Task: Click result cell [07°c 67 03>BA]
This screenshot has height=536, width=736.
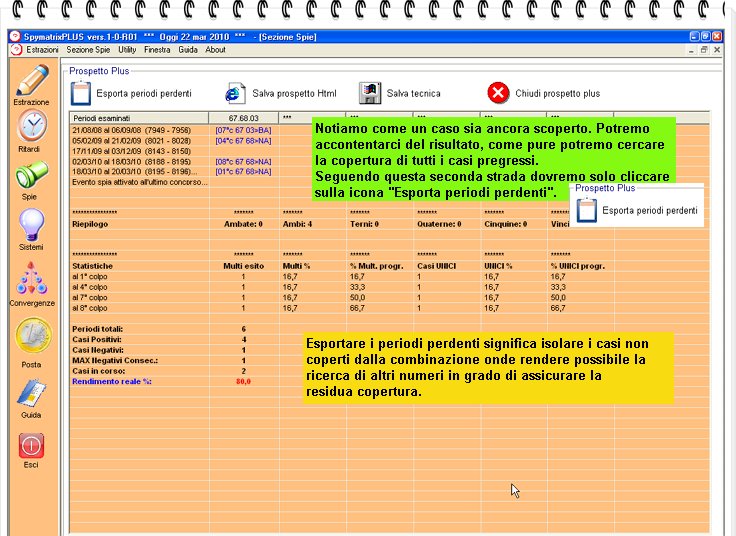Action: point(243,130)
